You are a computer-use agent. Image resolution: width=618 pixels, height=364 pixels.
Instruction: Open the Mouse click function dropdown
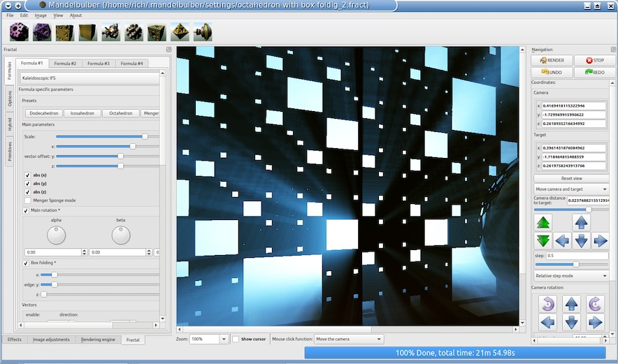click(348, 339)
